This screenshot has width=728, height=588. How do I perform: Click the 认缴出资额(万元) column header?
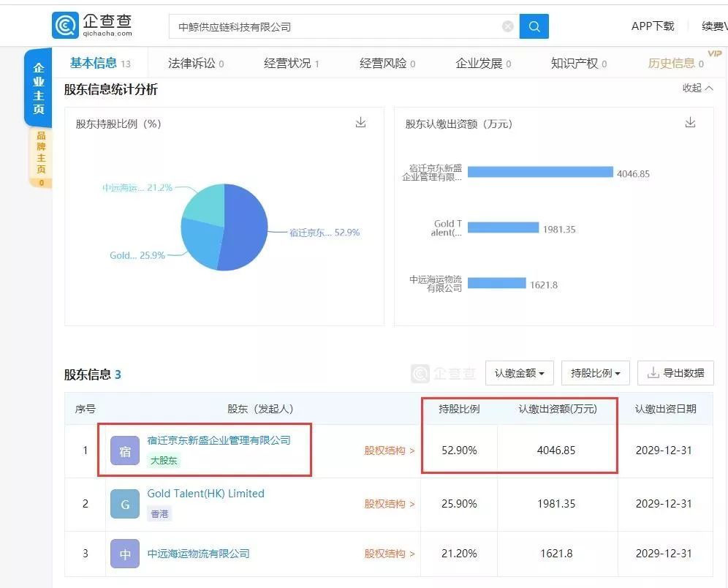coord(558,409)
